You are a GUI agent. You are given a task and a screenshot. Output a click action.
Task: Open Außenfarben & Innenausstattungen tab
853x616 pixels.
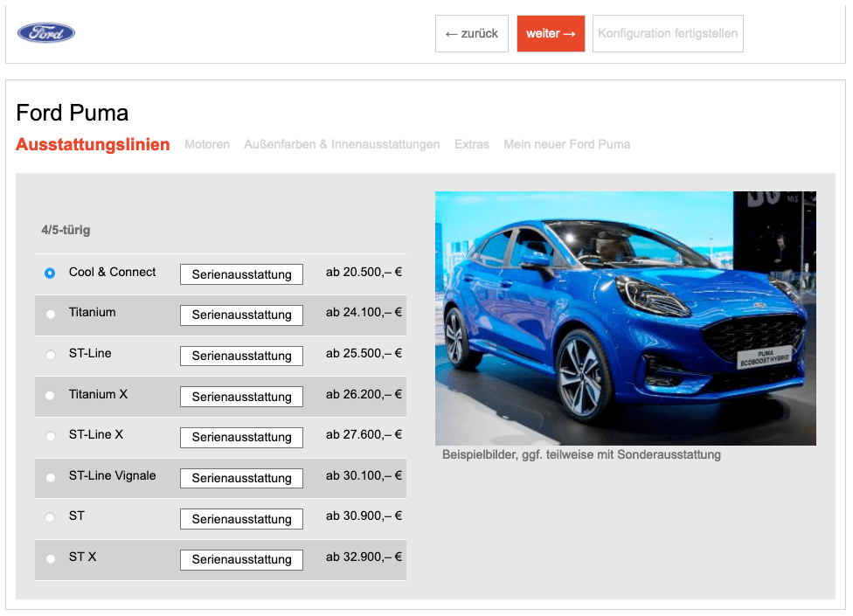[342, 145]
